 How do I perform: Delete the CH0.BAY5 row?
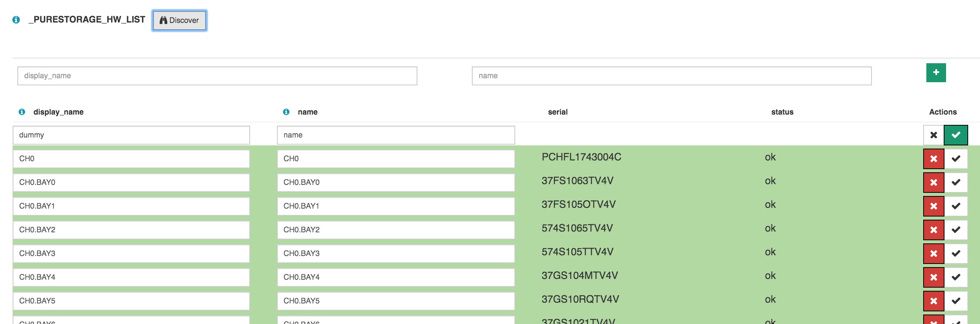pyautogui.click(x=933, y=301)
